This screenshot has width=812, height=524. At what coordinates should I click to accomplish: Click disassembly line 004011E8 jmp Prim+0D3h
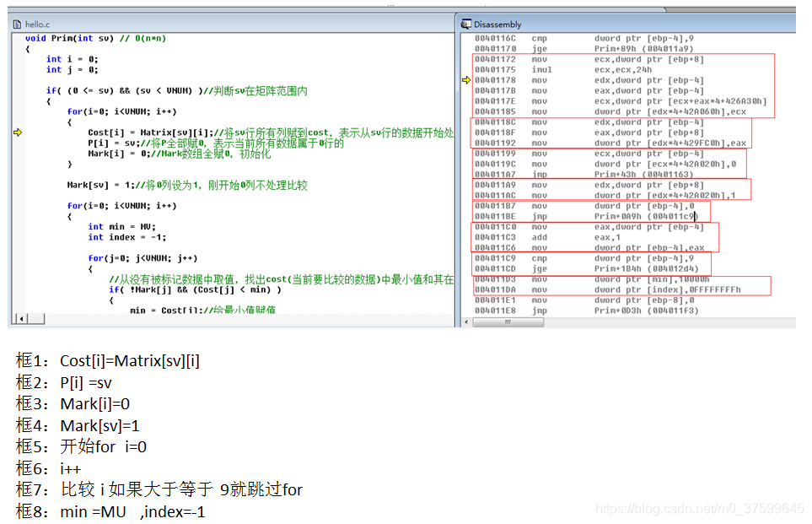pyautogui.click(x=587, y=311)
